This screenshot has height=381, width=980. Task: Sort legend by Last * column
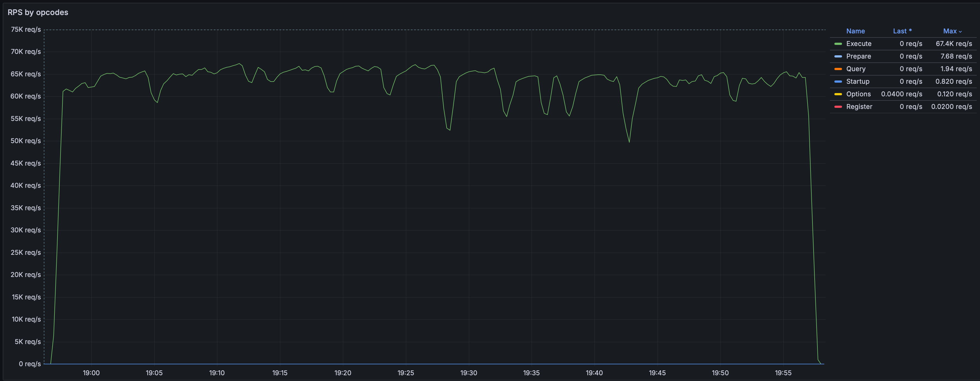(x=902, y=31)
